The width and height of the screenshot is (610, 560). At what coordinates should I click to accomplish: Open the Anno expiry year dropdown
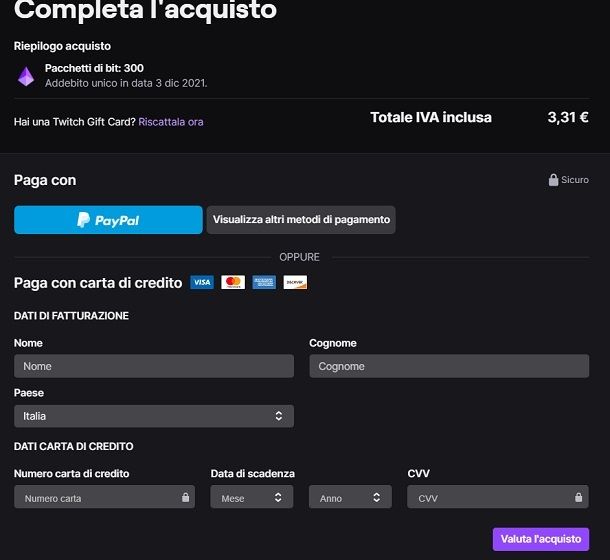(x=350, y=497)
